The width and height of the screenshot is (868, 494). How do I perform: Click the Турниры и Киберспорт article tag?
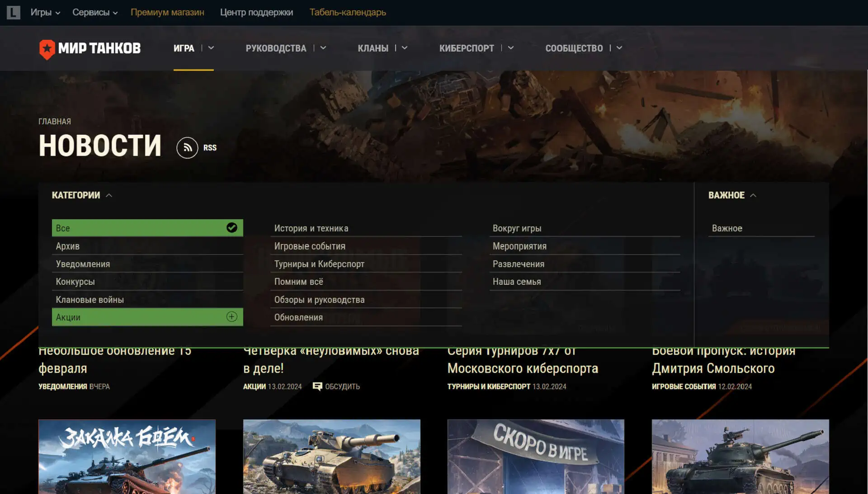489,386
